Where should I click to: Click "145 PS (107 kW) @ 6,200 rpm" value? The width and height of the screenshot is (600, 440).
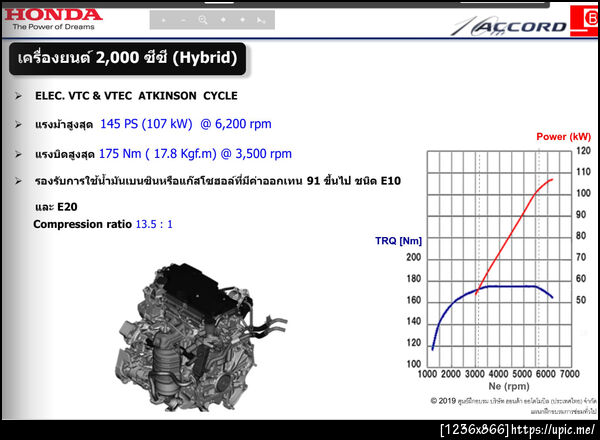coord(186,124)
